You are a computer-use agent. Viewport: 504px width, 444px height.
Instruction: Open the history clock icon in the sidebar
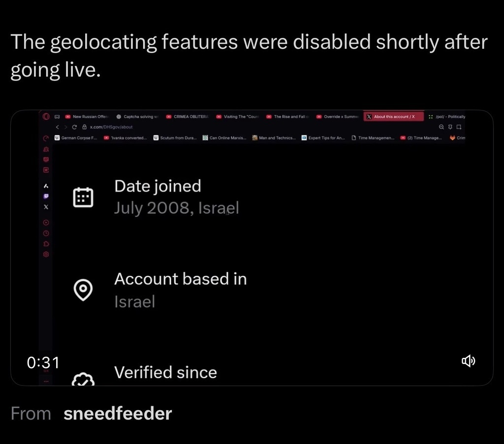point(46,233)
